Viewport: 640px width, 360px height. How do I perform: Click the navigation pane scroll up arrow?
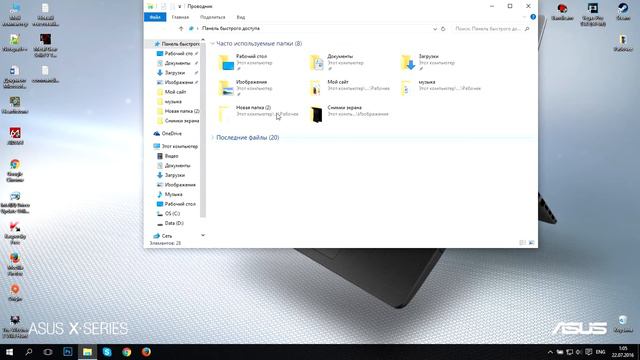pos(203,40)
